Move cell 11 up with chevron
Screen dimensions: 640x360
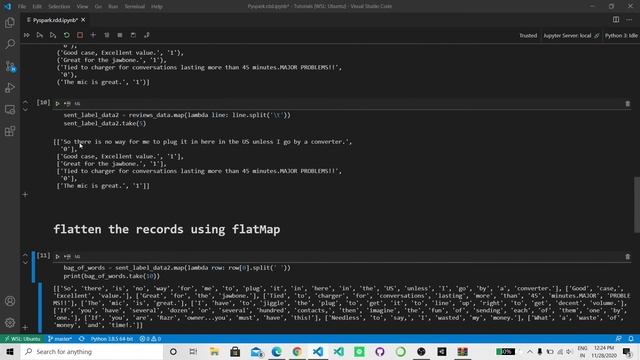point(25,254)
